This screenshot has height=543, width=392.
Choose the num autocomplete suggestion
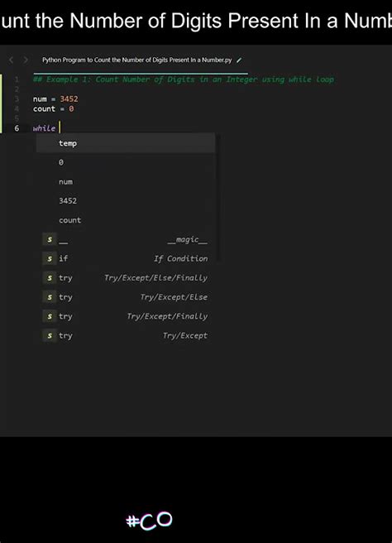click(126, 181)
